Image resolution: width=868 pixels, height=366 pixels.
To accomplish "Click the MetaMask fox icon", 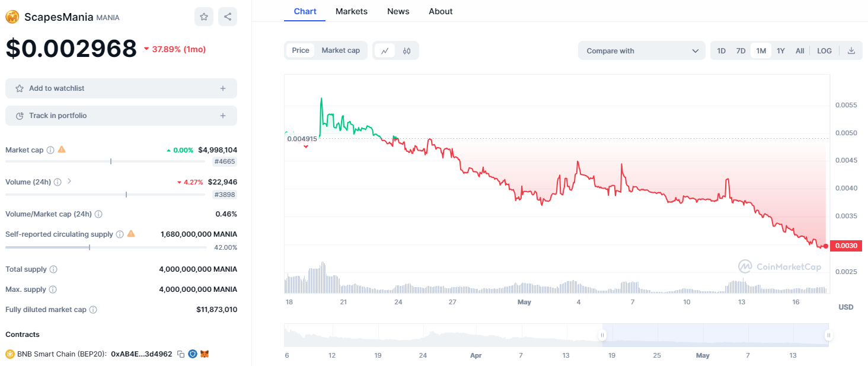I will tap(205, 354).
